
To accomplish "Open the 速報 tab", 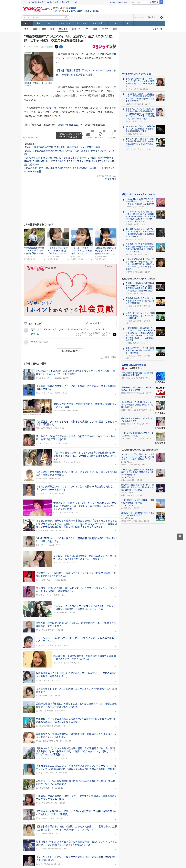I will [38, 24].
